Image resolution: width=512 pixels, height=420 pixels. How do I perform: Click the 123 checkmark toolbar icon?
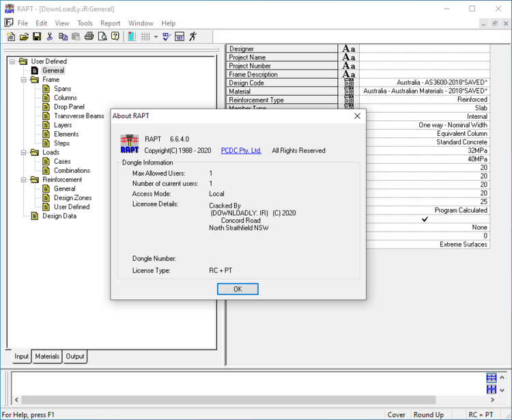click(167, 36)
